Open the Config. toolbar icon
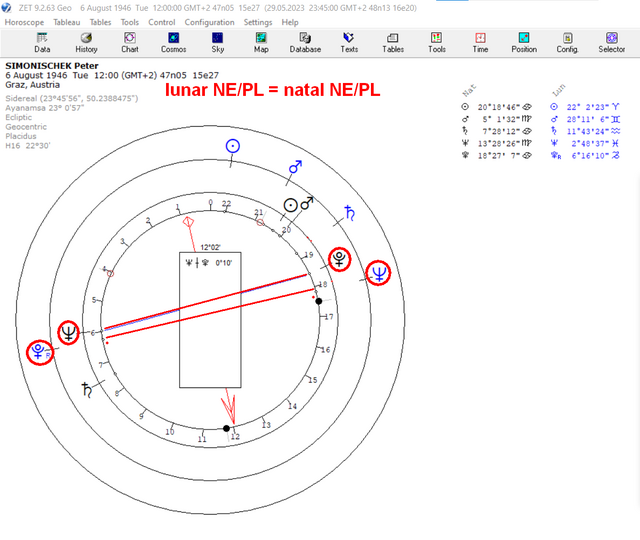This screenshot has height=540, width=640. click(x=567, y=42)
